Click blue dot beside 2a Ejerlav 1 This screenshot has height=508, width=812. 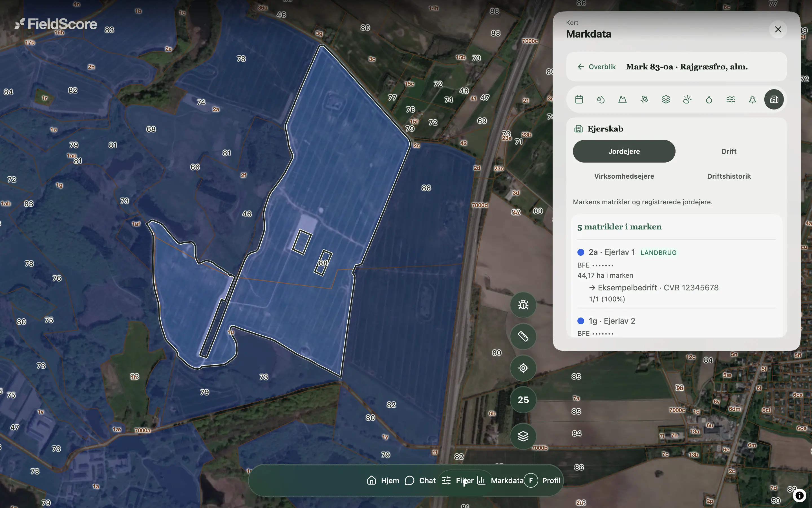pos(581,252)
